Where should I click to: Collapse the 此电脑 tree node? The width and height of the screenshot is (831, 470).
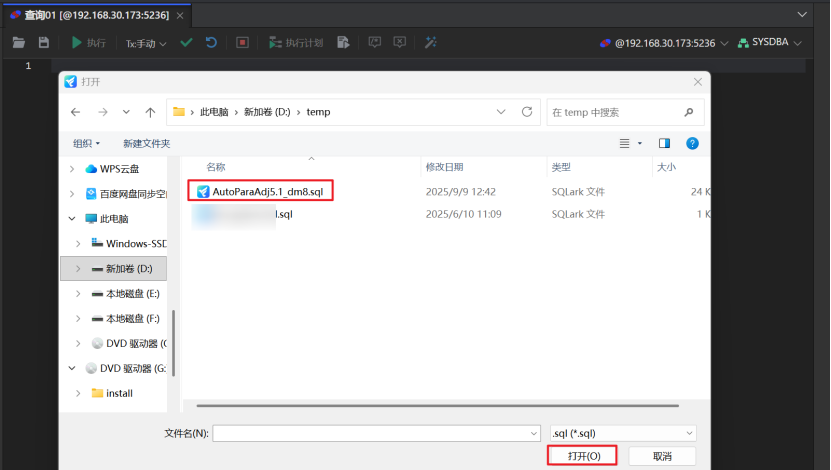[72, 219]
